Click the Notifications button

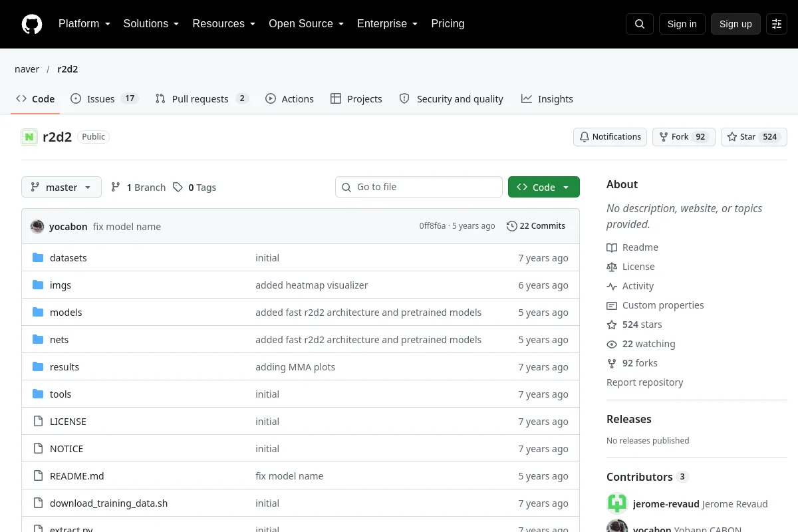tap(610, 137)
